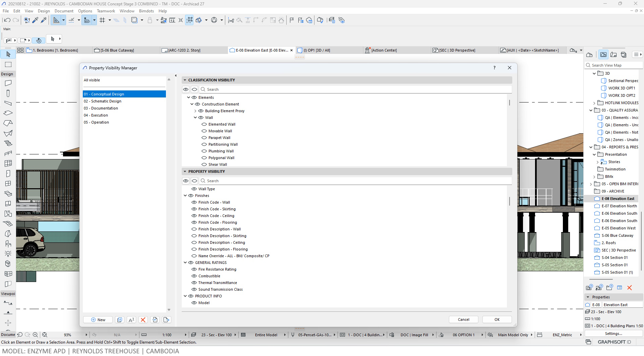Click the OK button
The image size is (644, 356).
[x=497, y=319]
